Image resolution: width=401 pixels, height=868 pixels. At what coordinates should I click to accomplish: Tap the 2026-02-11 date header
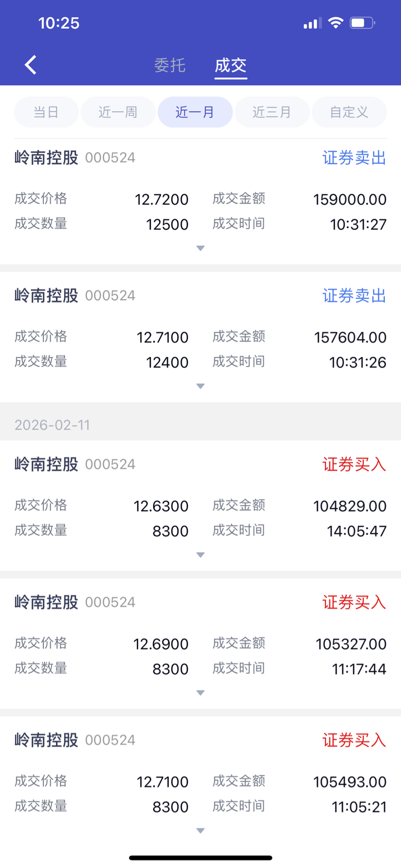(x=52, y=425)
